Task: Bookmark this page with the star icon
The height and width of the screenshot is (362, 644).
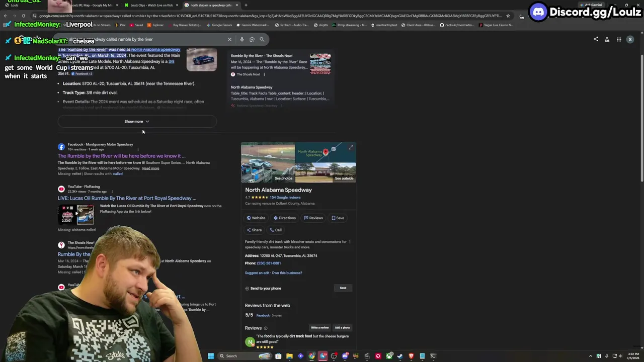Action: point(508,16)
